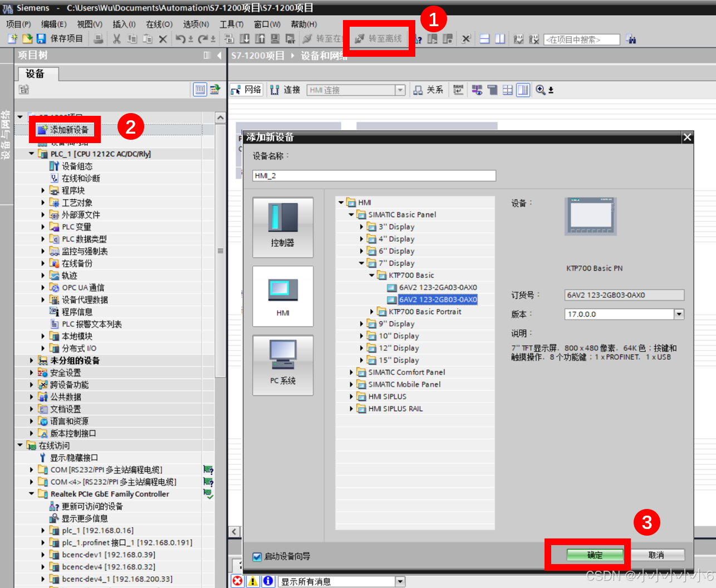Image resolution: width=716 pixels, height=588 pixels.
Task: Collapse 在线访问 node
Action: (x=20, y=445)
